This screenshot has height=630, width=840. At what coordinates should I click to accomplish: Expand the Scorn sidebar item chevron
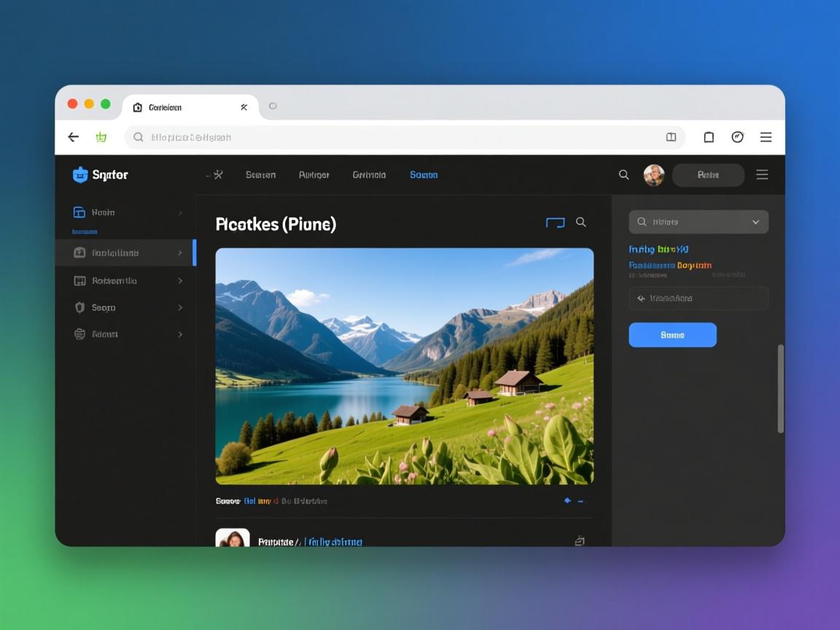coord(180,308)
